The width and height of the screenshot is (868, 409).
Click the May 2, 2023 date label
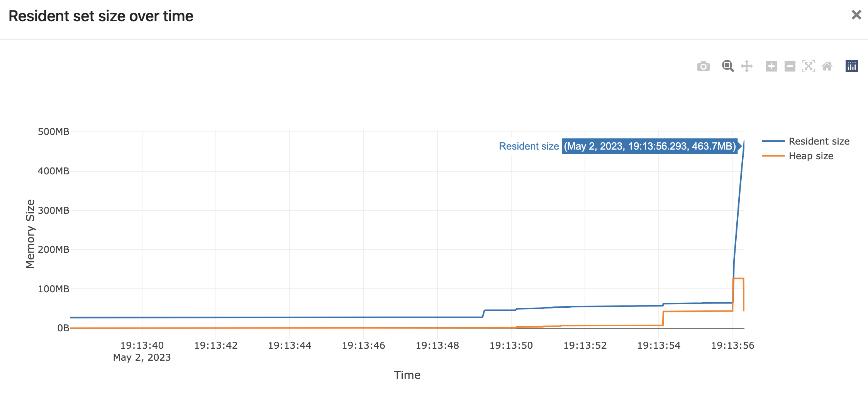coord(142,357)
